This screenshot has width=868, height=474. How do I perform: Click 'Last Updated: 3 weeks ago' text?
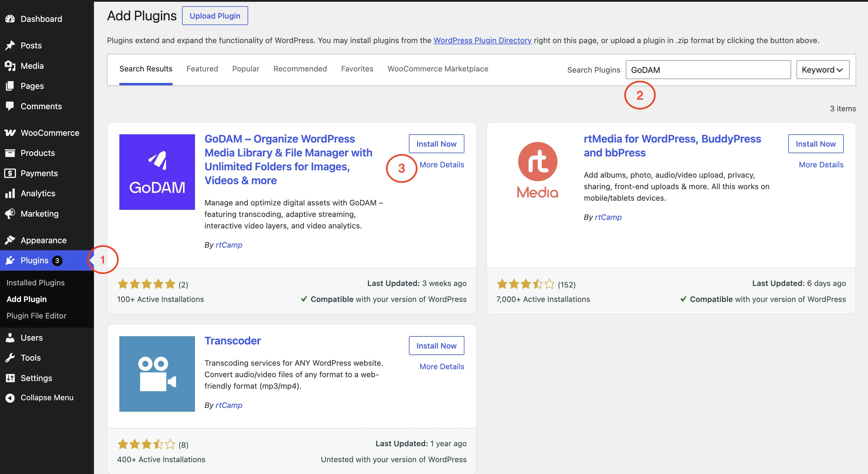click(417, 283)
